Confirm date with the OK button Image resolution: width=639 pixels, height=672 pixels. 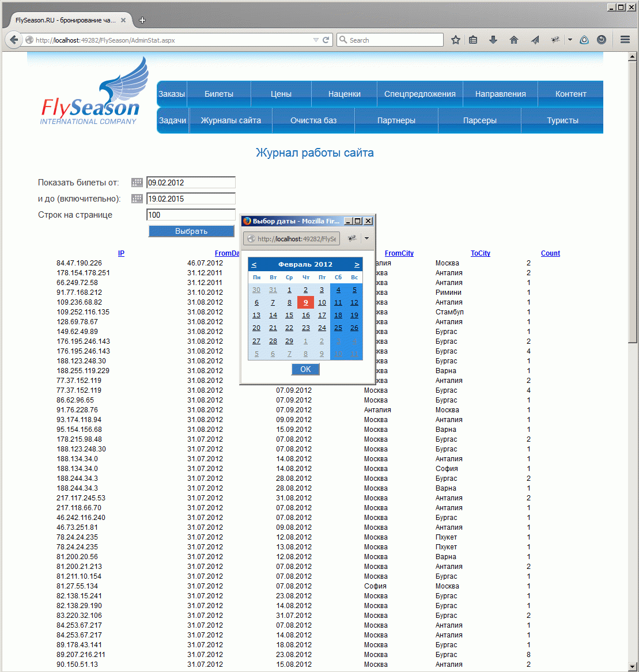tap(305, 369)
